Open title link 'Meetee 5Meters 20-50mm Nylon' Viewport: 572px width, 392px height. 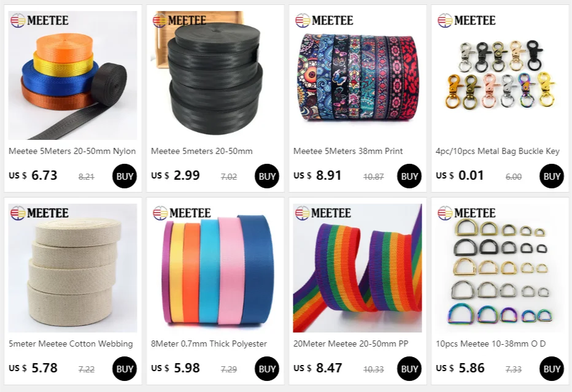(x=72, y=151)
